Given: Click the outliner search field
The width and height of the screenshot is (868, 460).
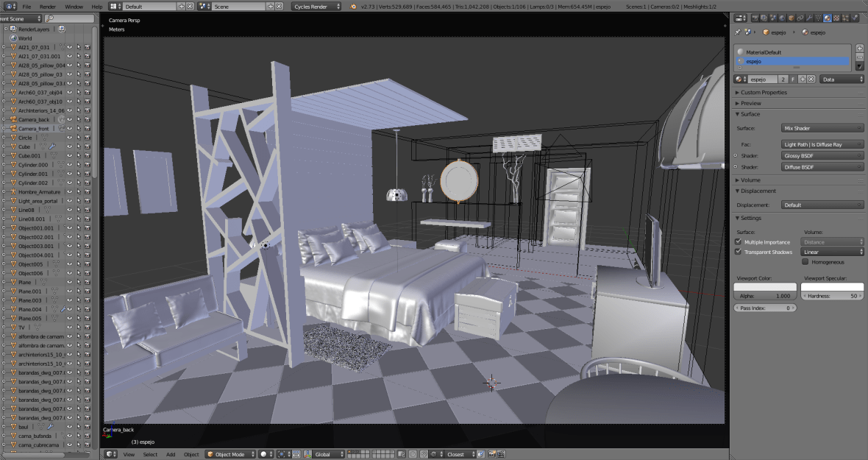Looking at the screenshot, I should pos(70,18).
